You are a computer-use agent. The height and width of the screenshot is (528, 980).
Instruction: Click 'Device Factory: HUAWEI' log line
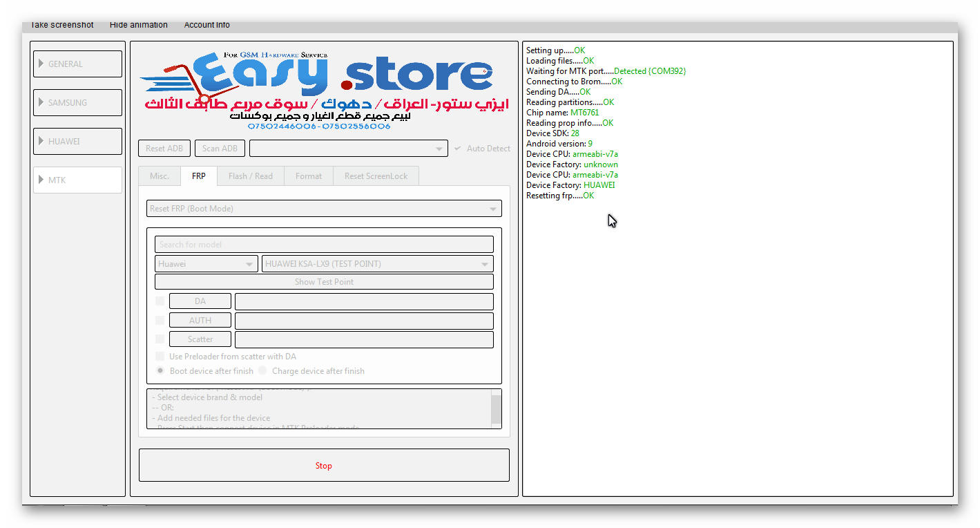pos(570,185)
